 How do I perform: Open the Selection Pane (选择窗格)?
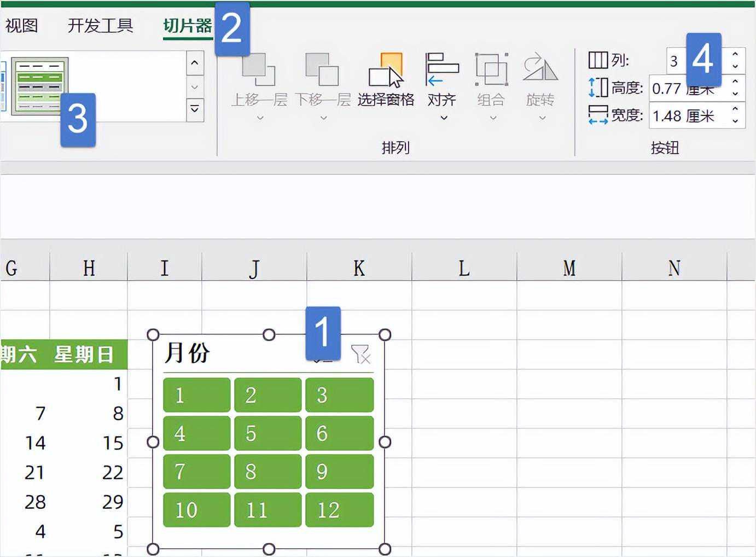(x=386, y=71)
